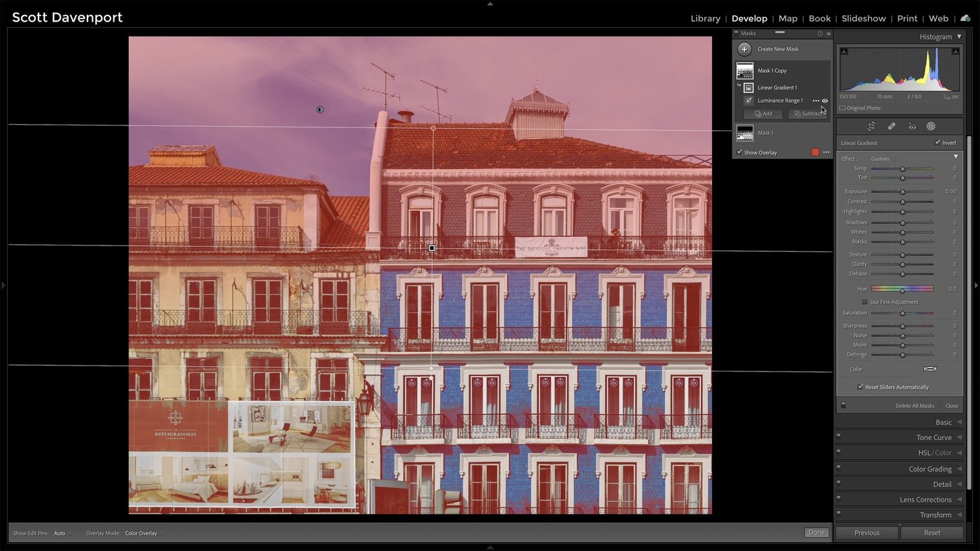Open the Slideshow module
Image resolution: width=980 pixels, height=551 pixels.
pos(864,18)
